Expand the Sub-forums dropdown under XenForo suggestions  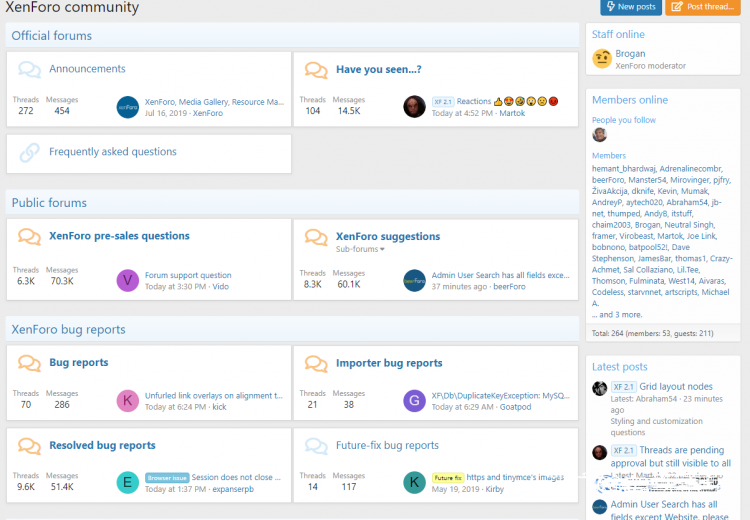[360, 249]
